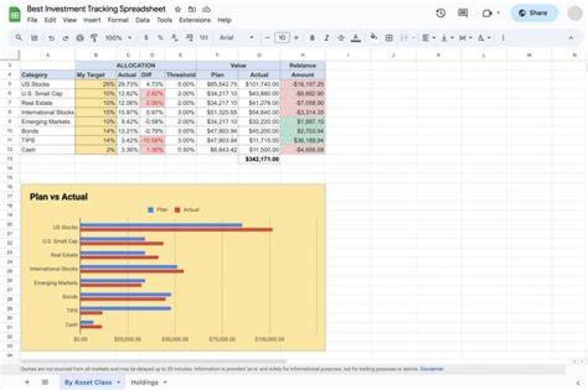This screenshot has height=390, width=588.
Task: Click the Print icon
Action: 80,38
